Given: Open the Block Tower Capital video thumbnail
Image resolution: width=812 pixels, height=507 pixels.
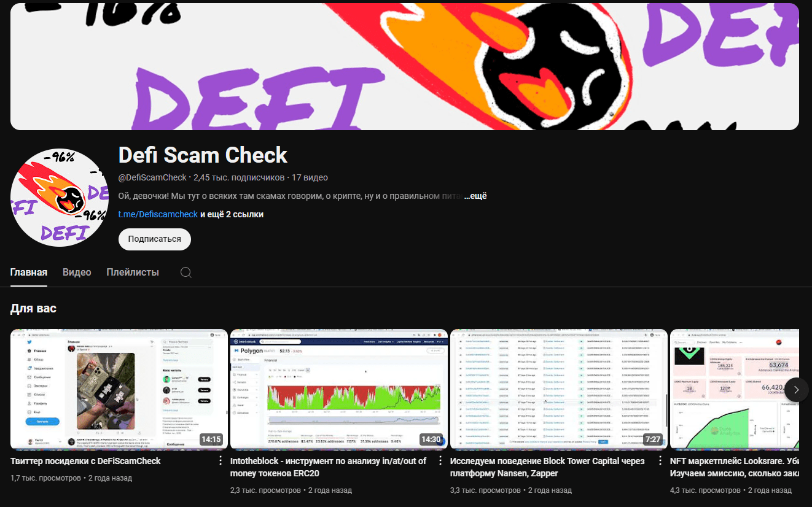Looking at the screenshot, I should (559, 389).
